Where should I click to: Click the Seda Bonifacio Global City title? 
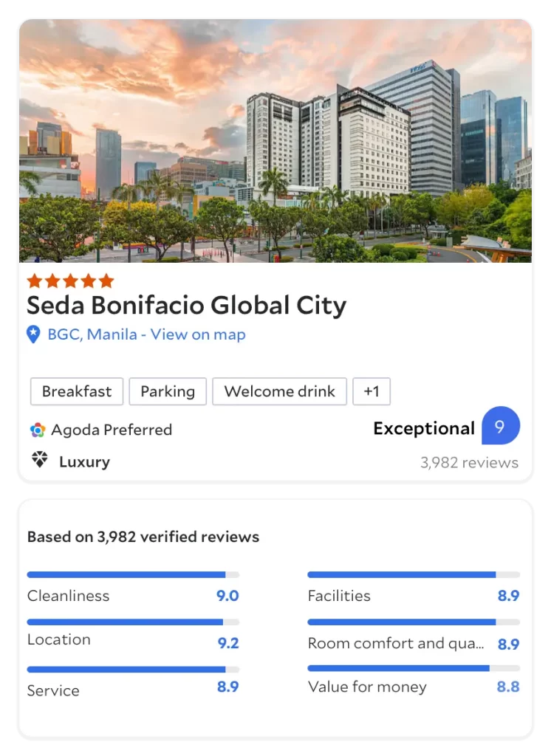coord(186,306)
